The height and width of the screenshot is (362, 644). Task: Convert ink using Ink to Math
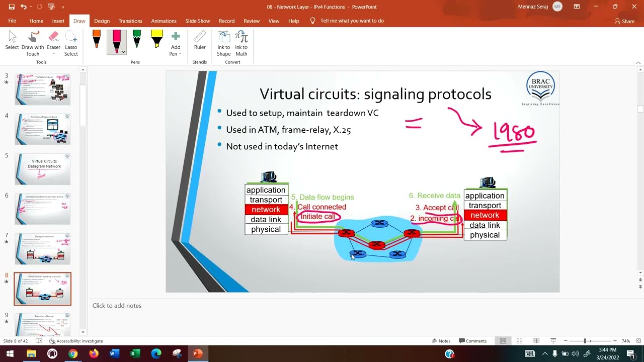click(x=242, y=44)
